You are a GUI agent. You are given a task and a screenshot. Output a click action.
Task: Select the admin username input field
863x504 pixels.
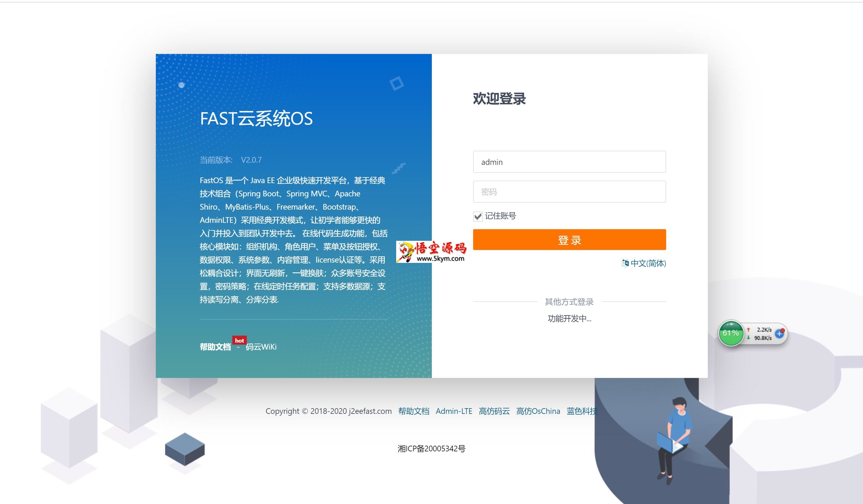pyautogui.click(x=568, y=161)
